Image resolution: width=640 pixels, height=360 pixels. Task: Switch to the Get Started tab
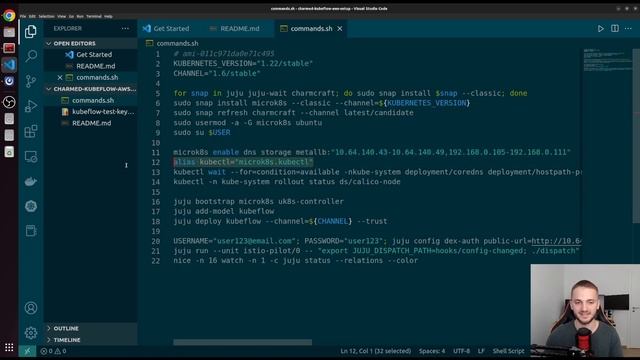[167, 29]
